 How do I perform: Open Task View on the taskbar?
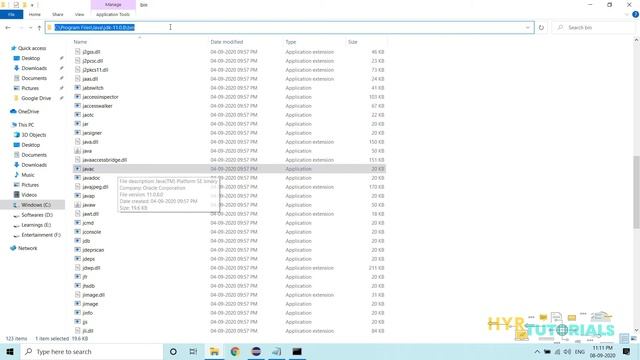point(193,351)
